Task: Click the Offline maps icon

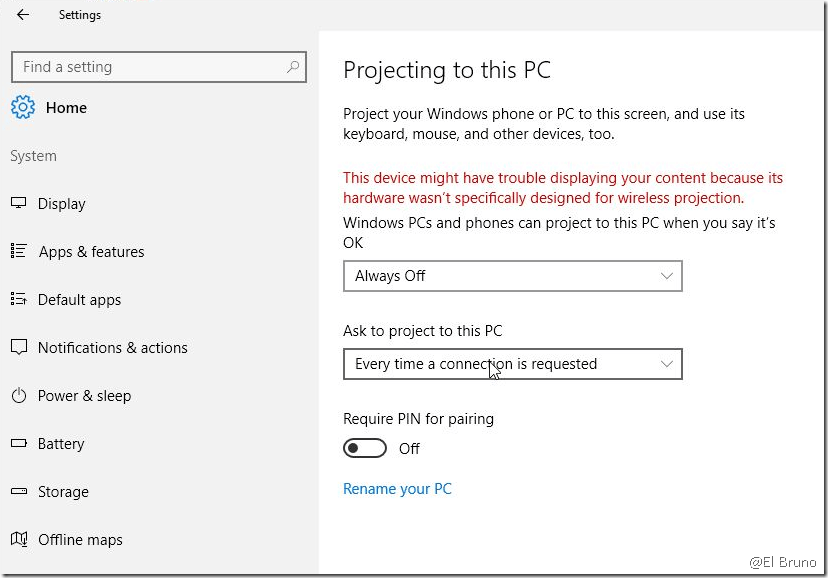Action: pos(18,539)
